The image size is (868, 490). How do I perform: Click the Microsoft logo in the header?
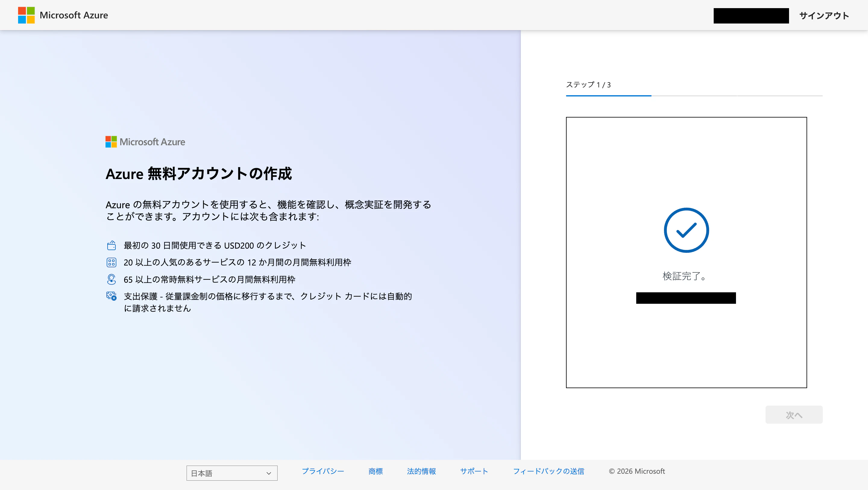26,15
